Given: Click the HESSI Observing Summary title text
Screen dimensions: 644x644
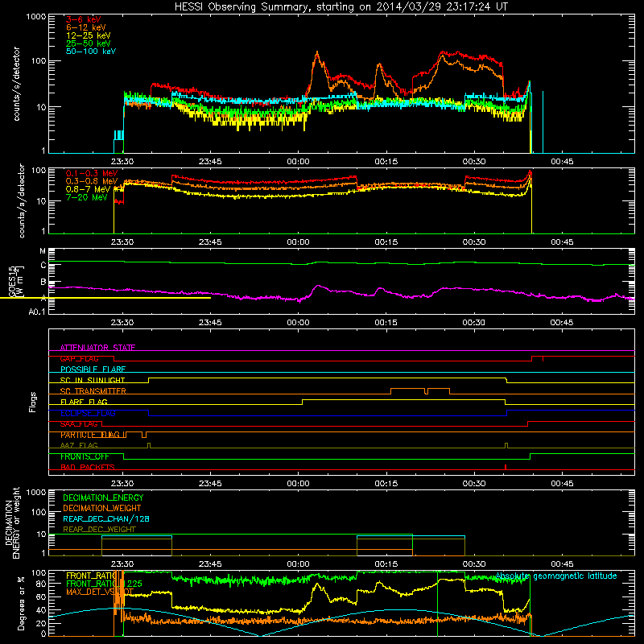Looking at the screenshot, I should [341, 6].
